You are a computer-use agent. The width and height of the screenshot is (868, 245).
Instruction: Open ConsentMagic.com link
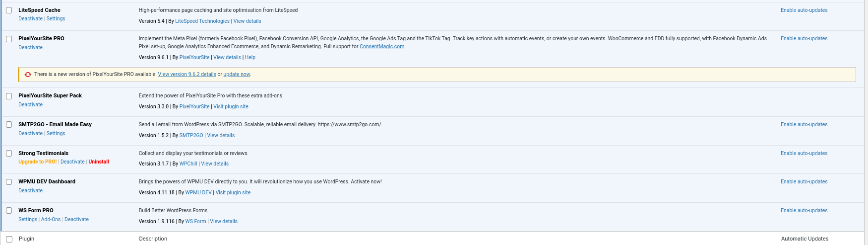click(381, 47)
